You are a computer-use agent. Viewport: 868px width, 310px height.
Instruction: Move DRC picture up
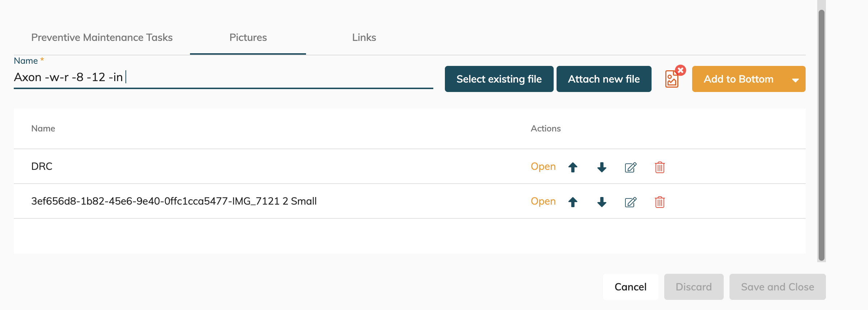[573, 167]
